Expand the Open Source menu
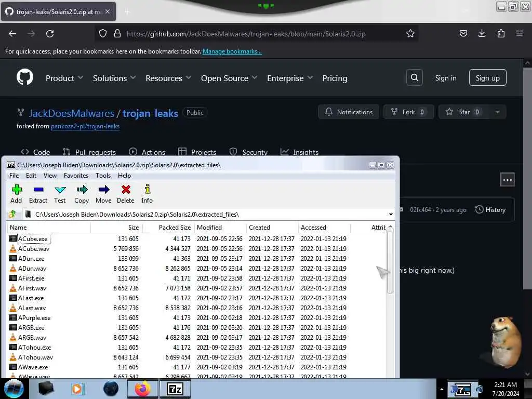 point(229,78)
